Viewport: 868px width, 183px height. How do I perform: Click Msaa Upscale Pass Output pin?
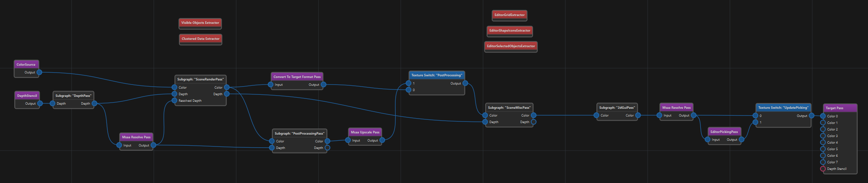[382, 140]
